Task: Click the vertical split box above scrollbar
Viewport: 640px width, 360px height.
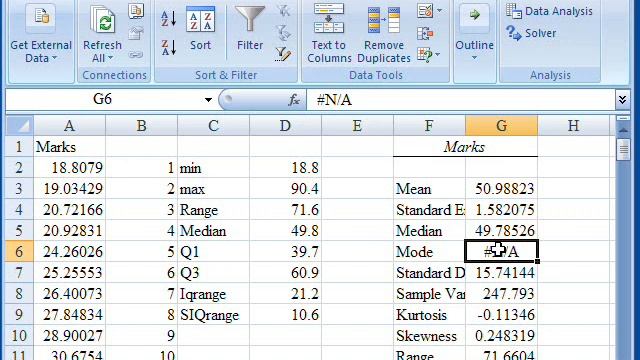Action: pos(623,118)
